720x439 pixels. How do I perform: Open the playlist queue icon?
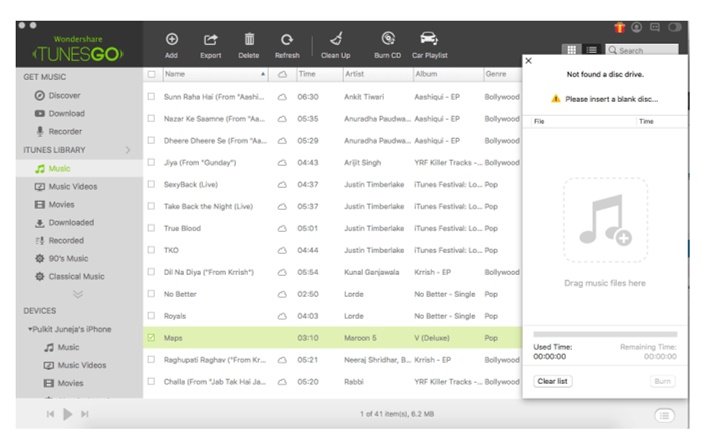point(664,416)
